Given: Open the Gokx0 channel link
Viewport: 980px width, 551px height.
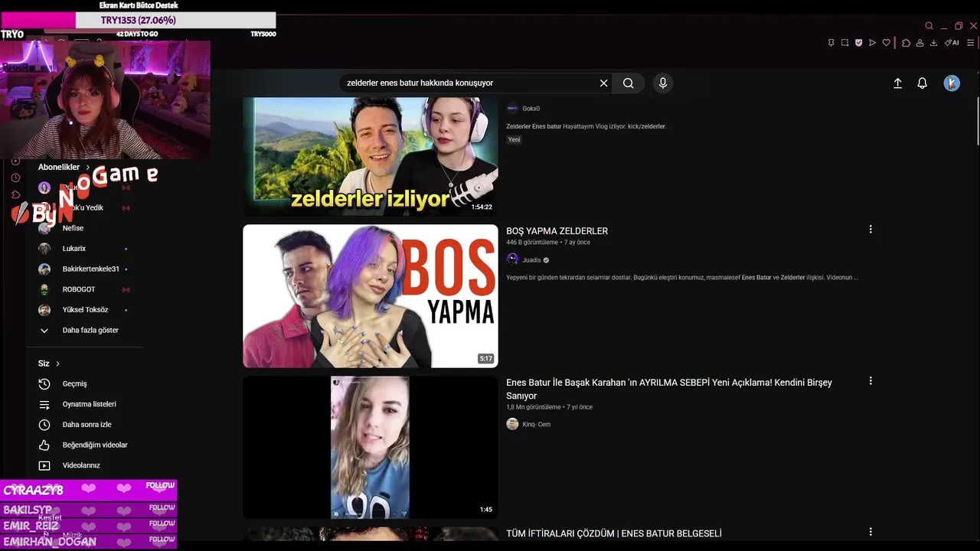Looking at the screenshot, I should pyautogui.click(x=531, y=109).
